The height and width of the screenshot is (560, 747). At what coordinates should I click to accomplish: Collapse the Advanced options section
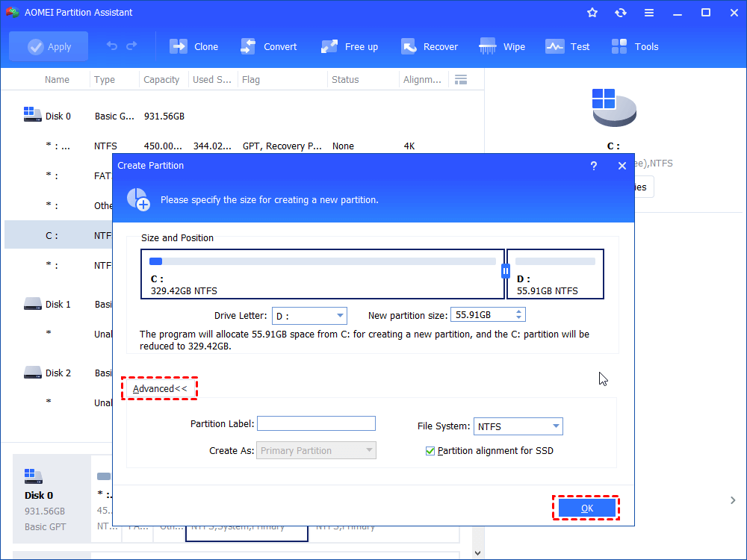(160, 389)
